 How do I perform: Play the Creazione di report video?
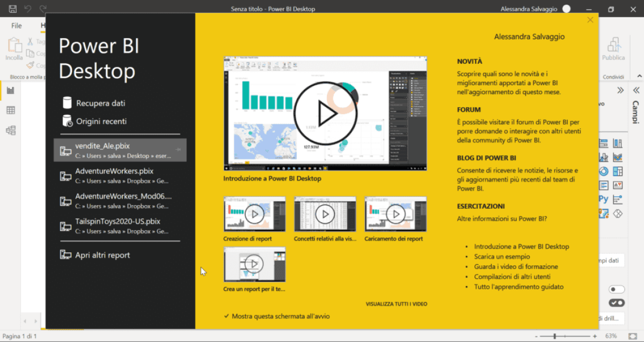coord(254,214)
